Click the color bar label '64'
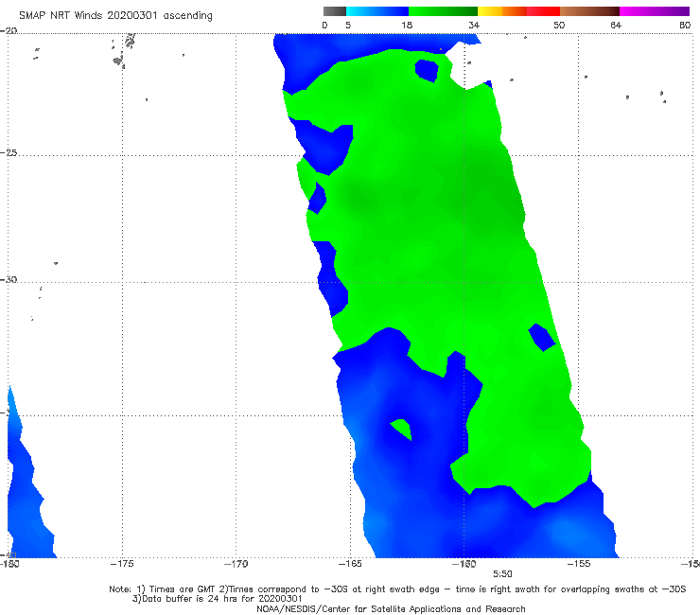Screen dimensions: 700x615 (616, 25)
